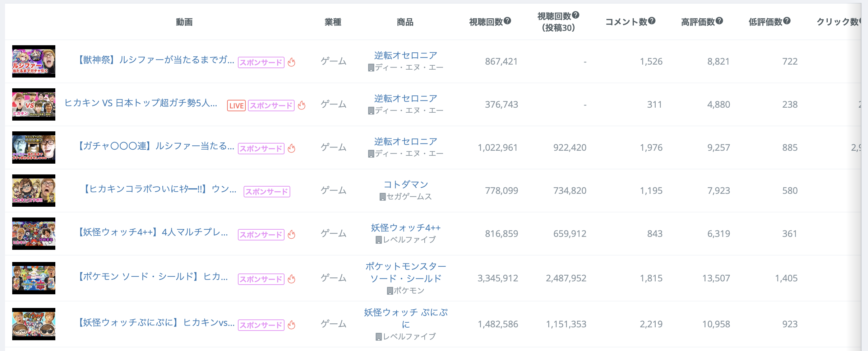
Task: Open 【獣神祭】ルシファーが当たるまで video link
Action: (x=156, y=60)
